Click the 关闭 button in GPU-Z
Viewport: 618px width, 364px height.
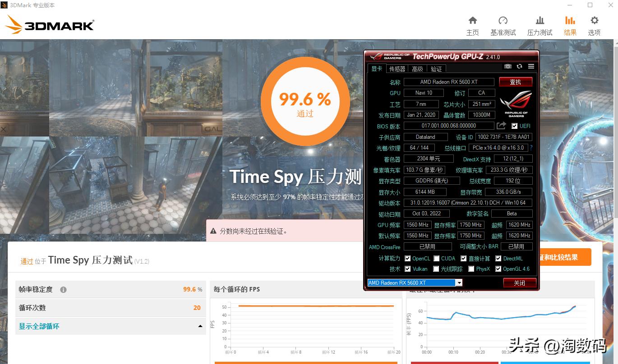click(x=520, y=282)
